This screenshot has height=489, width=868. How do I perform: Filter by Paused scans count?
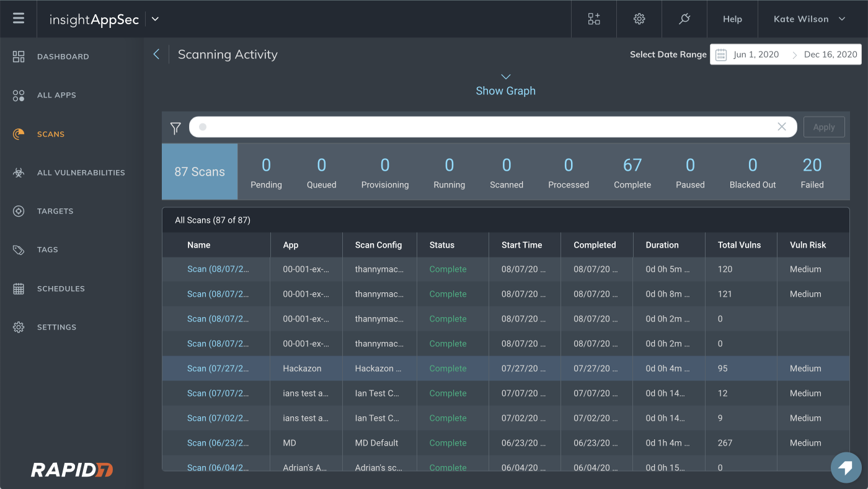click(x=690, y=172)
